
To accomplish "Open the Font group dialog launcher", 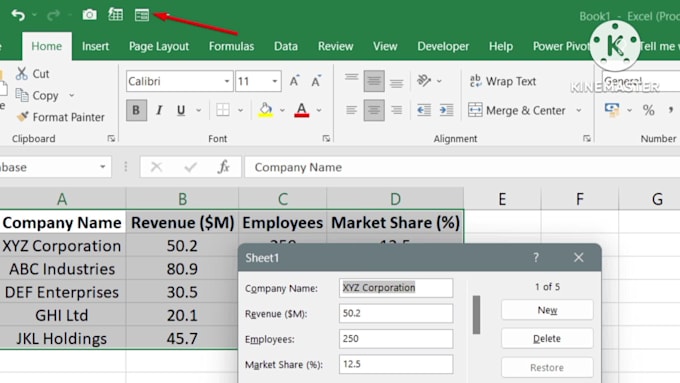I will click(326, 138).
